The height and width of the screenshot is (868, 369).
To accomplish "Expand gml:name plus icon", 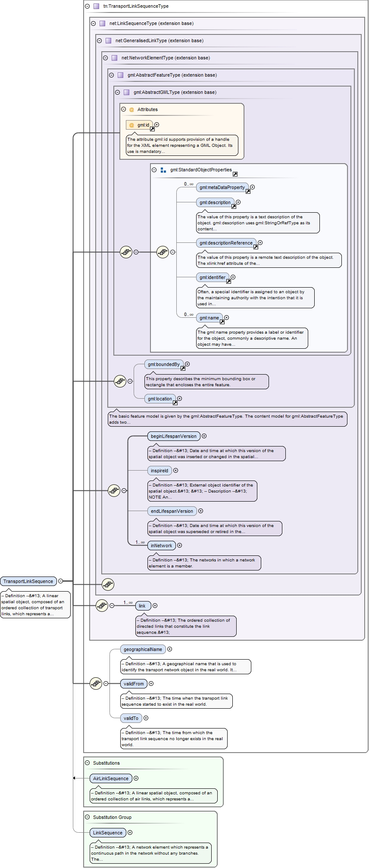I will [x=226, y=318].
